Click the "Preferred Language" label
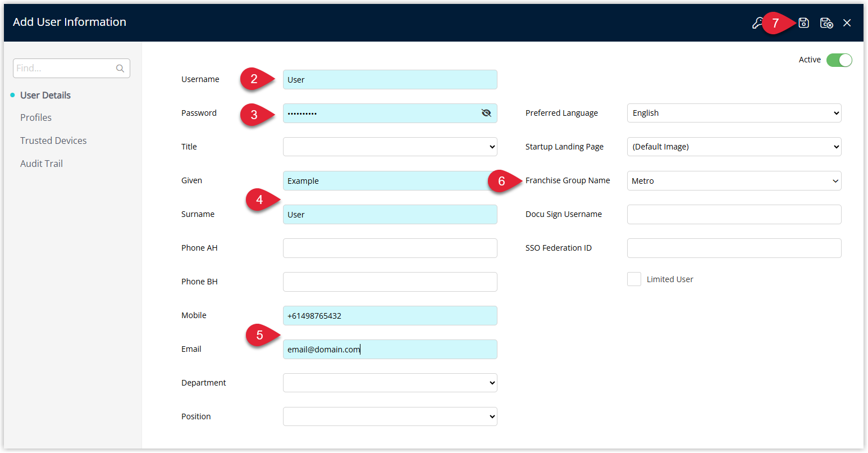This screenshot has height=453, width=868. [561, 113]
